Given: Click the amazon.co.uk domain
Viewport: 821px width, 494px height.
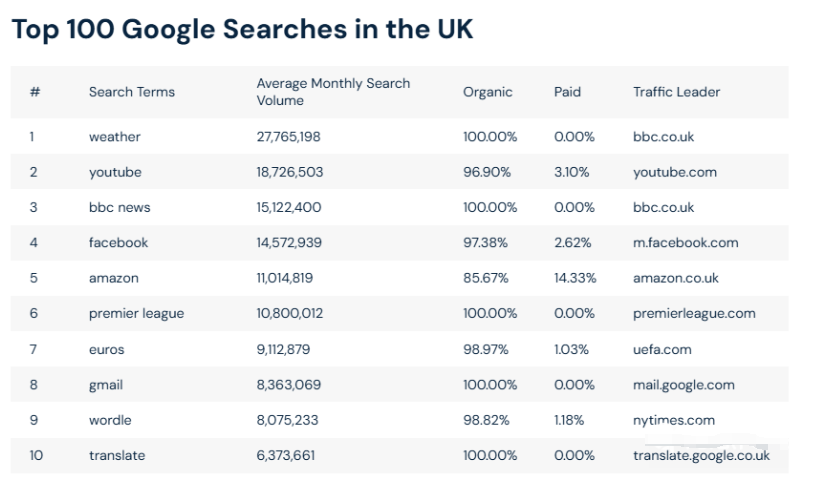Looking at the screenshot, I should click(675, 278).
